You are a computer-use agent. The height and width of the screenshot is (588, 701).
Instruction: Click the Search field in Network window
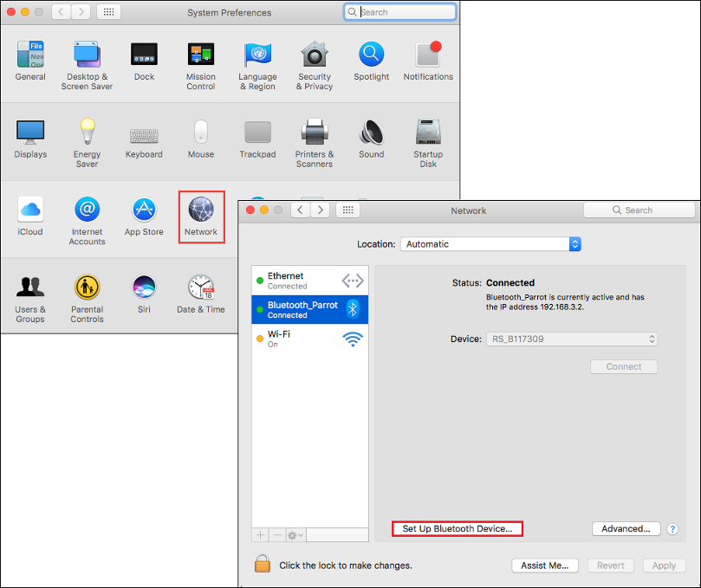[x=639, y=210]
